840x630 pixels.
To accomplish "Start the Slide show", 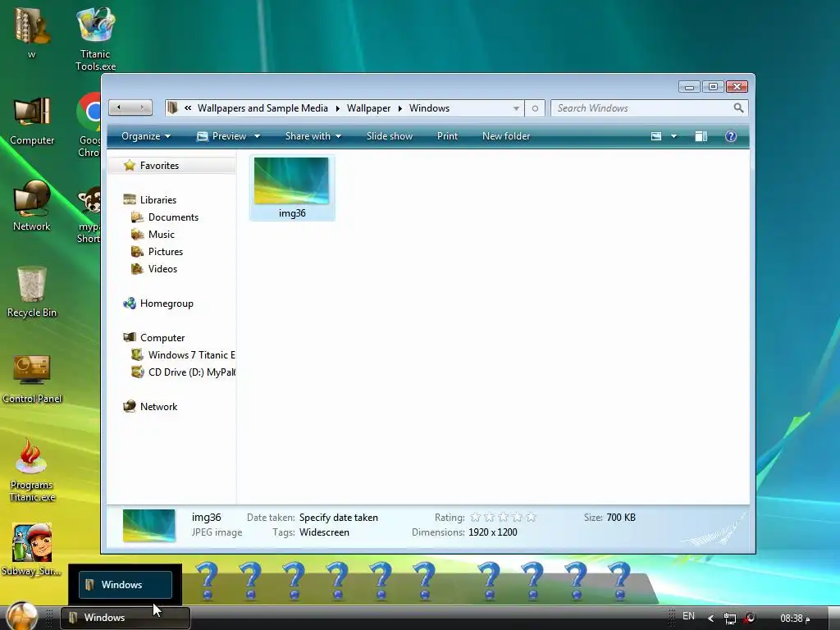I will [x=390, y=136].
